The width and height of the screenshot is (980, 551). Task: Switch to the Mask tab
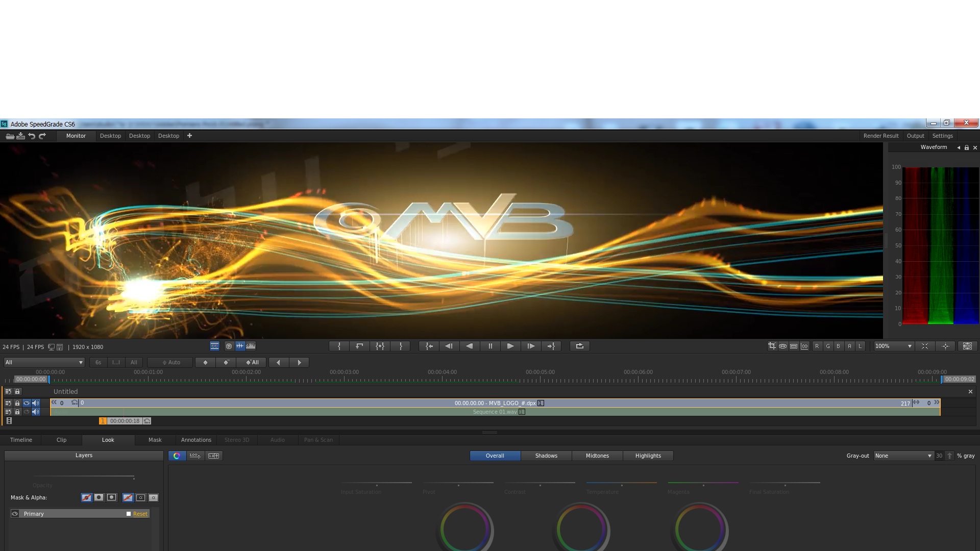[x=155, y=440]
